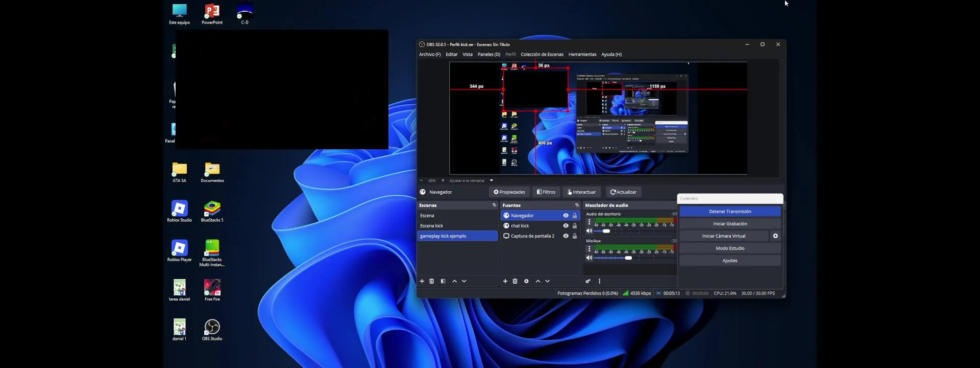The image size is (980, 368).
Task: Open Vista menu
Action: click(468, 54)
